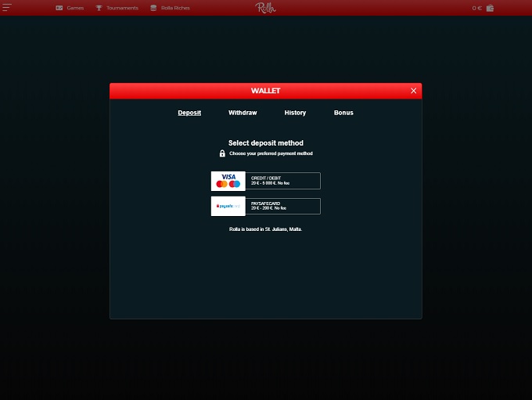Open the wallet icon in header
532x400 pixels.
click(x=490, y=8)
